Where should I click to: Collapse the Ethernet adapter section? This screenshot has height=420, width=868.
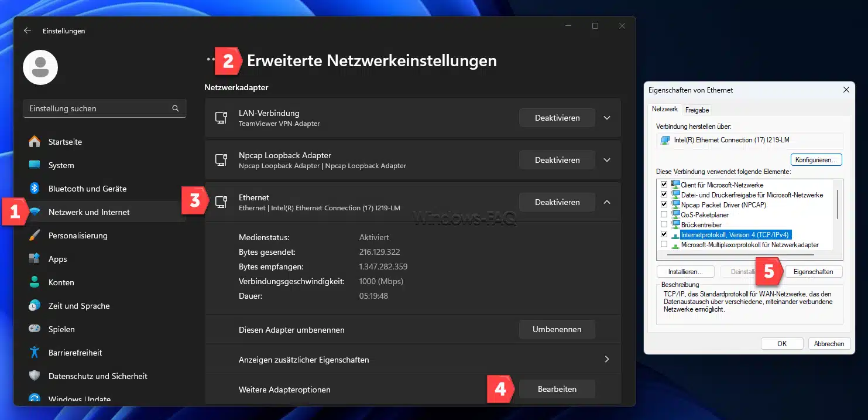[x=607, y=202]
